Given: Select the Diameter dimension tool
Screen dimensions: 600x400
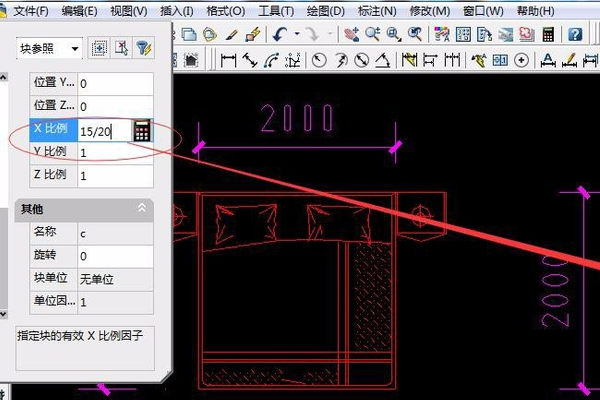Looking at the screenshot, I should 361,60.
